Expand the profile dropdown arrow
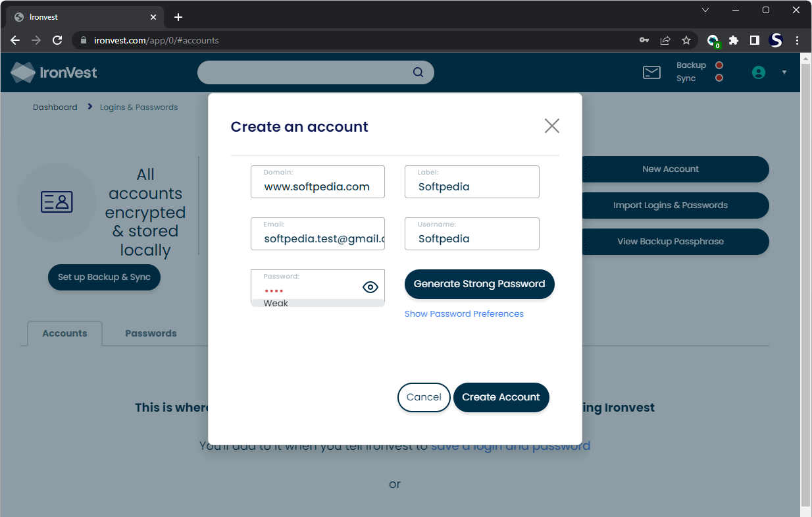 point(784,72)
